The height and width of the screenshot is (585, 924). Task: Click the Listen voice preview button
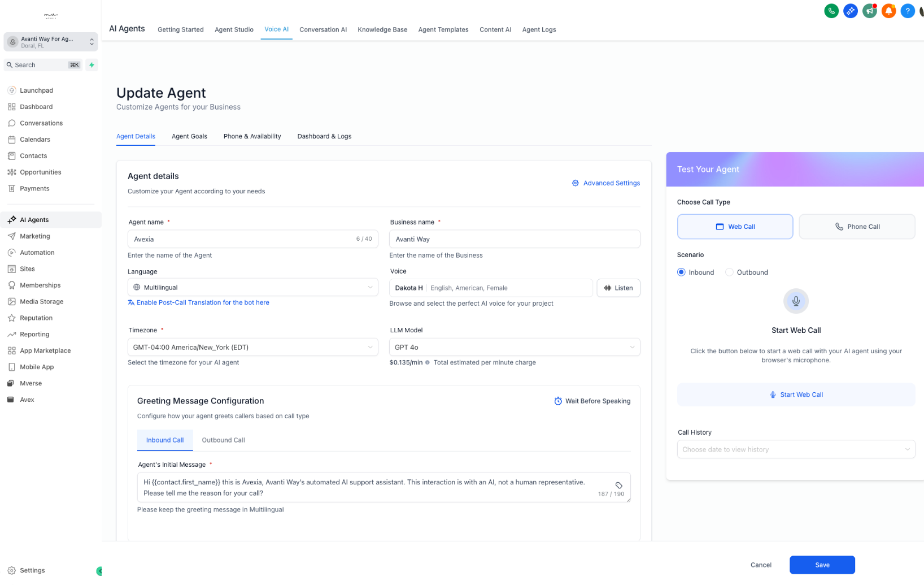pos(618,288)
